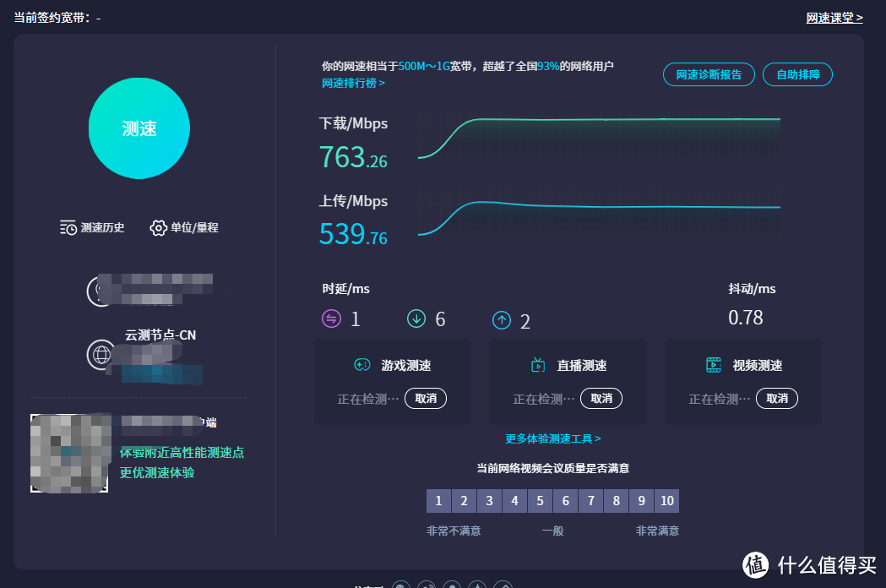886x588 pixels.
Task: Select rating 5 for network satisfaction
Action: [540, 500]
